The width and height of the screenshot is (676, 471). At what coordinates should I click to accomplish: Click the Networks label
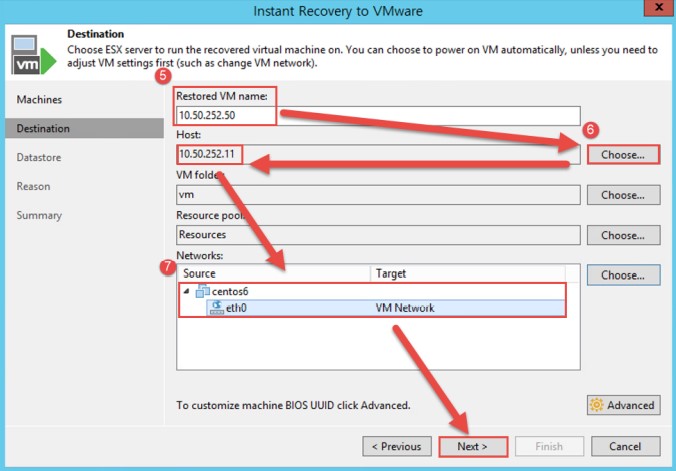200,255
